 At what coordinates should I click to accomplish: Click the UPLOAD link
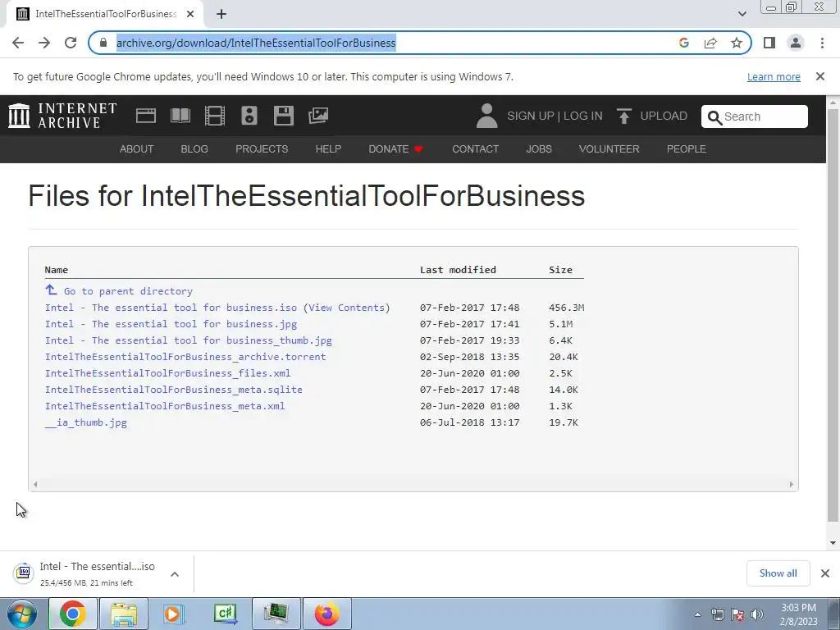tap(664, 116)
